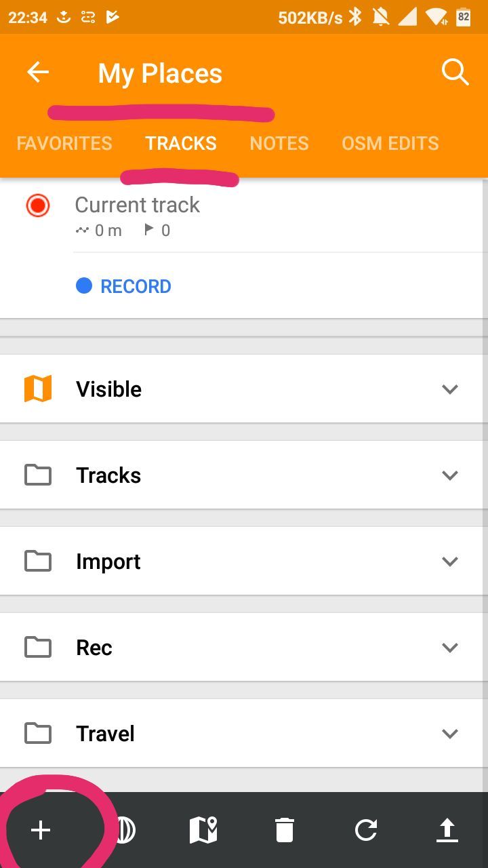Screen dimensions: 488x868
Task: Tap the trash delete icon
Action: pyautogui.click(x=285, y=830)
